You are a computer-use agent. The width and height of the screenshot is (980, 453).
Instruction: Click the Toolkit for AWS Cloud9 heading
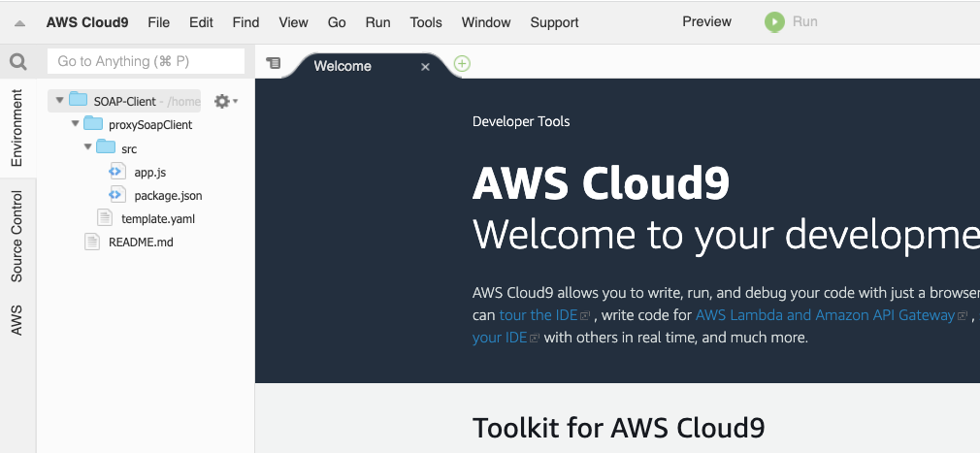619,429
